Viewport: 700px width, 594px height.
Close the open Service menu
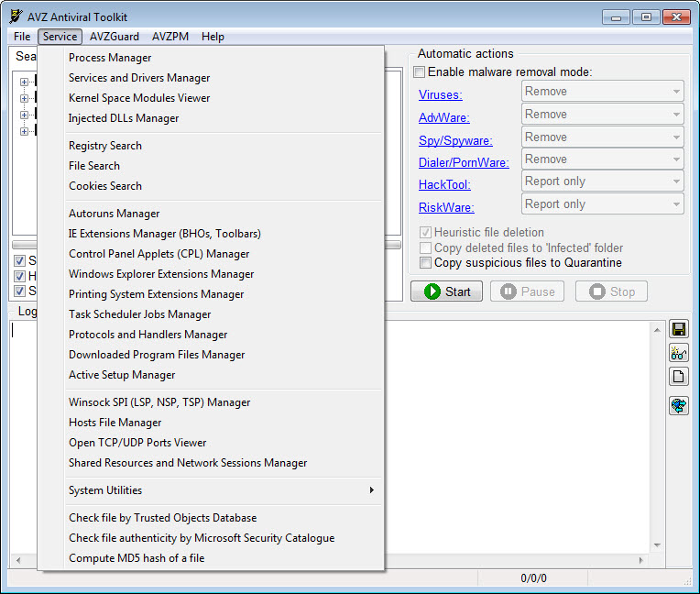60,37
